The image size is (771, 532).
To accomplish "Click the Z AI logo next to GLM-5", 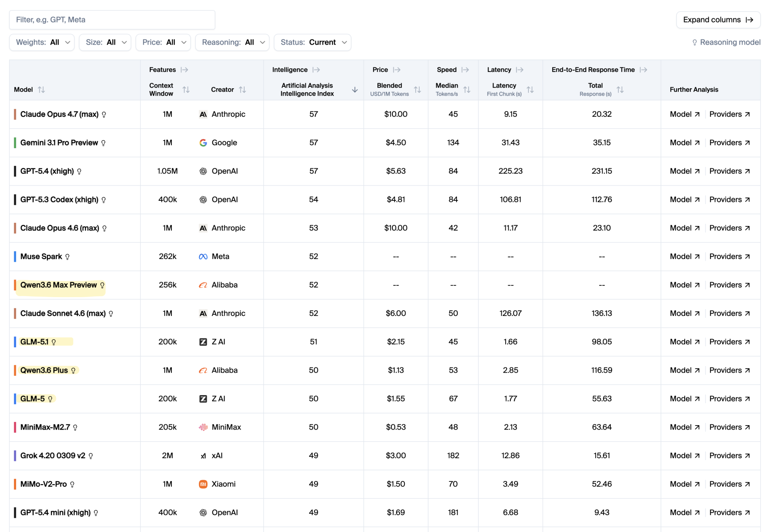I will tap(203, 399).
